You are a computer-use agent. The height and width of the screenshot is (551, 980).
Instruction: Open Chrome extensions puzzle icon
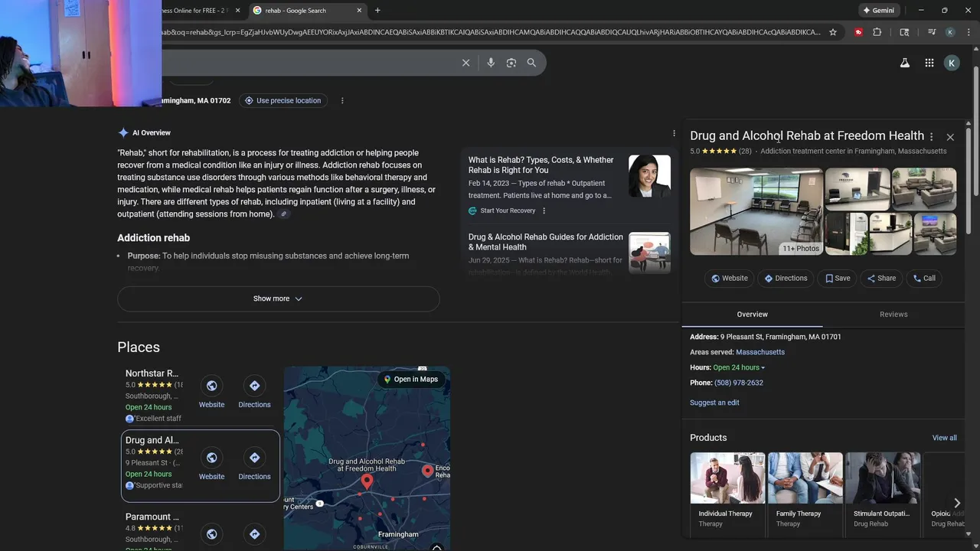tap(877, 32)
